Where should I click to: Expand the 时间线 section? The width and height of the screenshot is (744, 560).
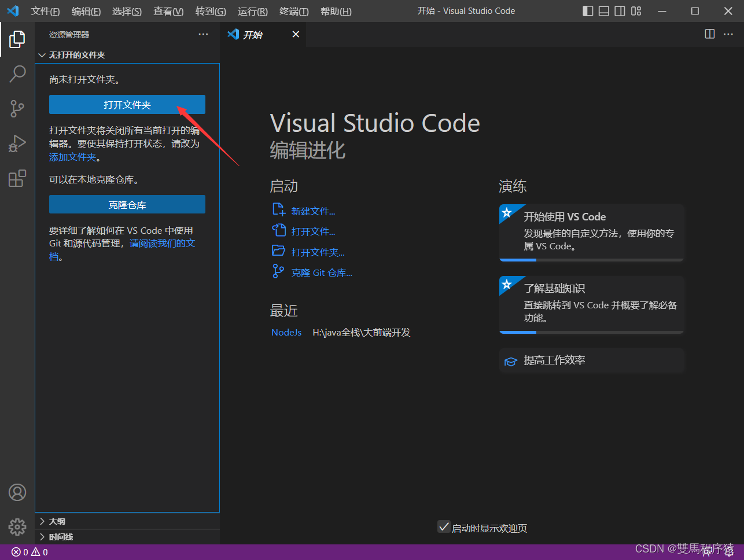pyautogui.click(x=127, y=537)
